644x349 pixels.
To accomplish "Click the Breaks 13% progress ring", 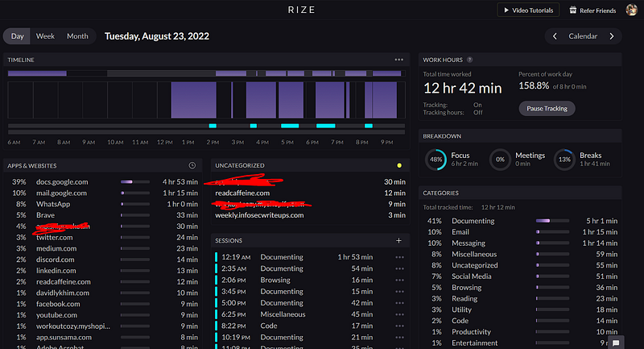I will pos(564,160).
